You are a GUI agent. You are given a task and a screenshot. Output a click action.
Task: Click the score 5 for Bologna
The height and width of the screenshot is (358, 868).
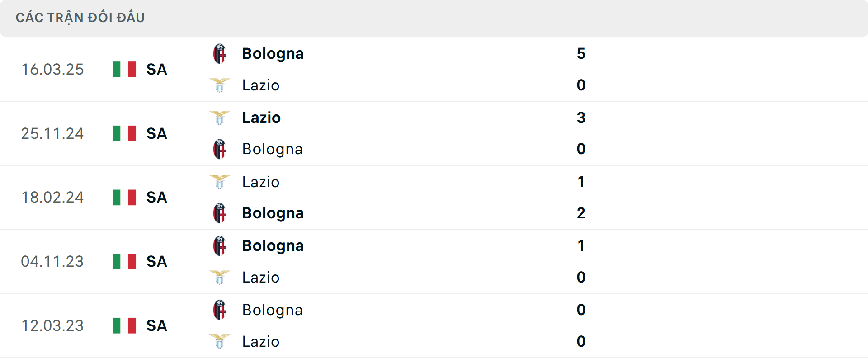tap(581, 53)
